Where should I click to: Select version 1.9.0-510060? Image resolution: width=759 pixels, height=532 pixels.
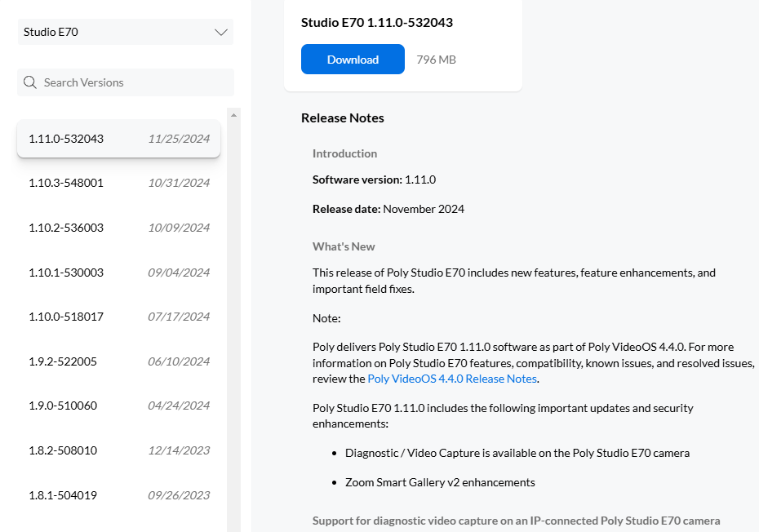coord(118,406)
